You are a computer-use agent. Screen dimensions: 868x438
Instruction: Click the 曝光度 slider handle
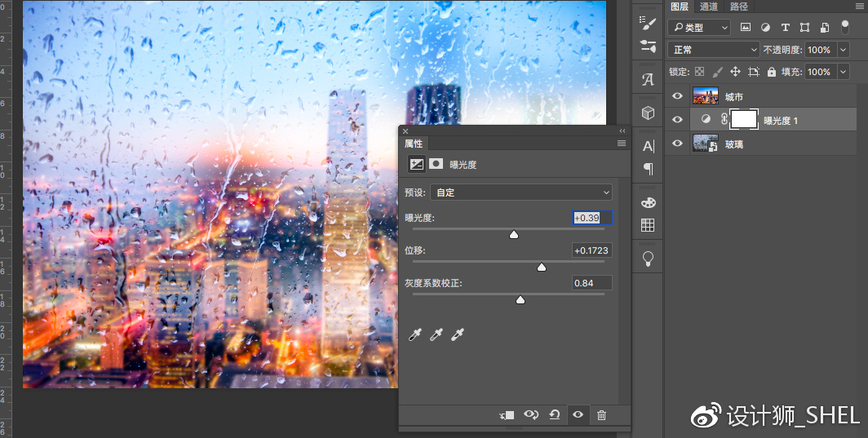514,234
